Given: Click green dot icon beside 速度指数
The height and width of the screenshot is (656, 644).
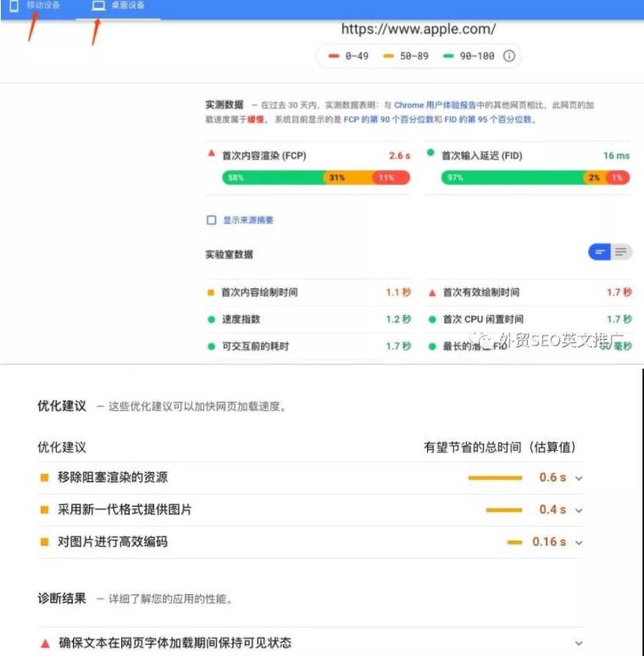Looking at the screenshot, I should [x=212, y=320].
